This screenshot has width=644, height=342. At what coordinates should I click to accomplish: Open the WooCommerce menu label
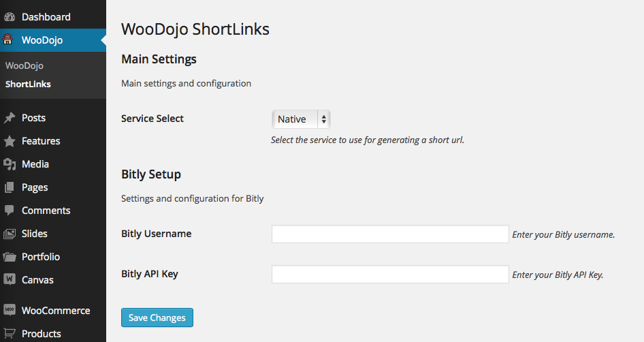[56, 311]
